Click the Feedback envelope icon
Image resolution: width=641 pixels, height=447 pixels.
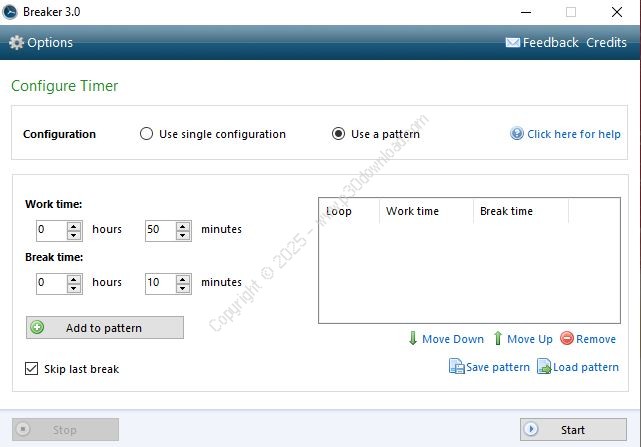click(512, 43)
